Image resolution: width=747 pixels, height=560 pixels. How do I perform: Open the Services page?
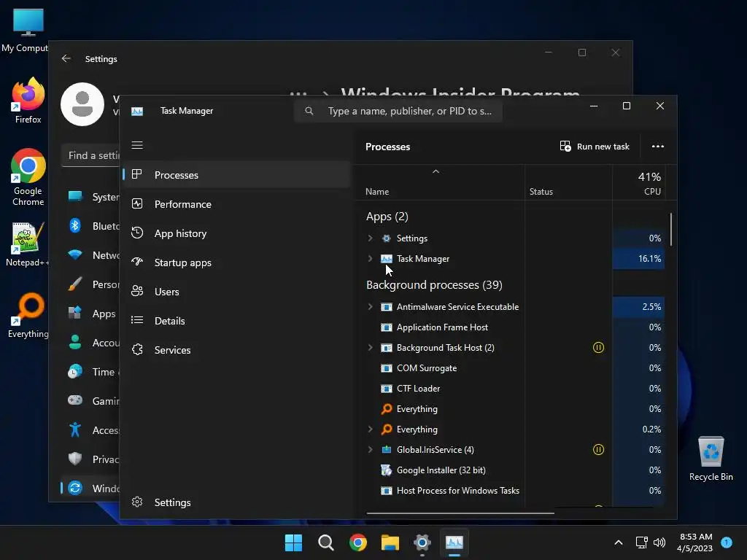[x=237, y=349]
